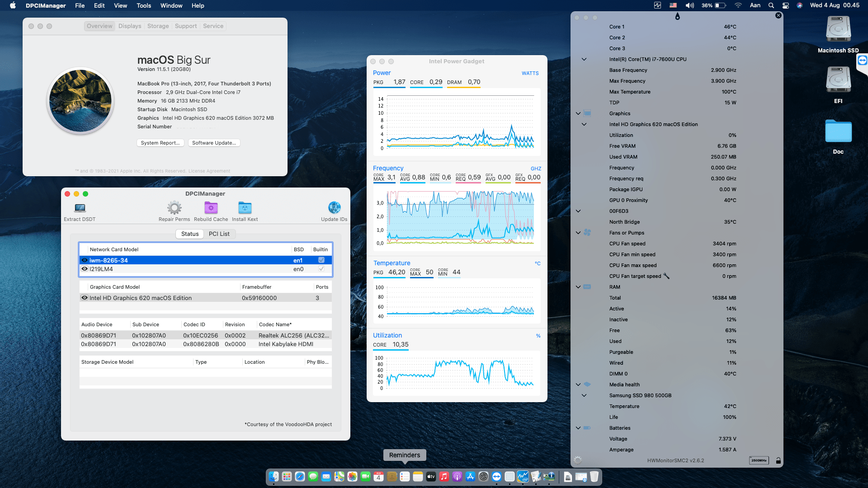Collapse the RAM group

578,287
